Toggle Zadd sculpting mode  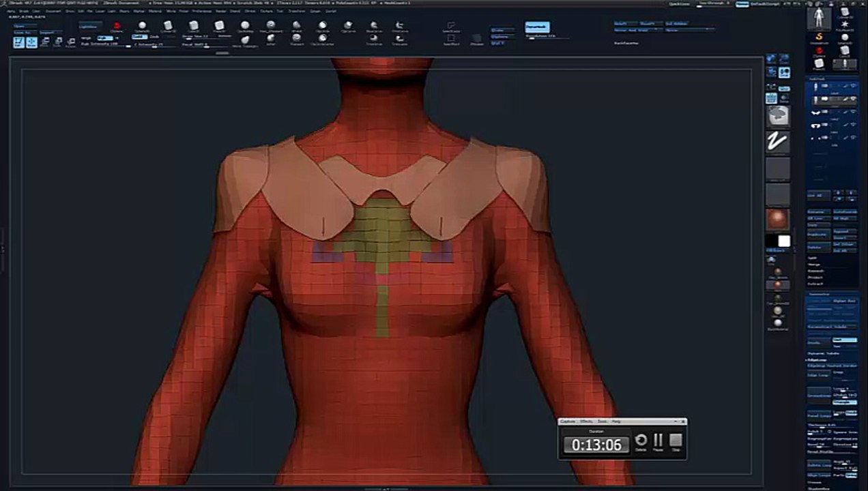pos(139,37)
